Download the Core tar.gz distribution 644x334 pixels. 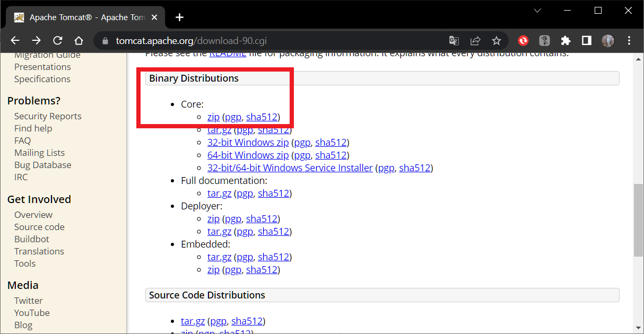219,130
